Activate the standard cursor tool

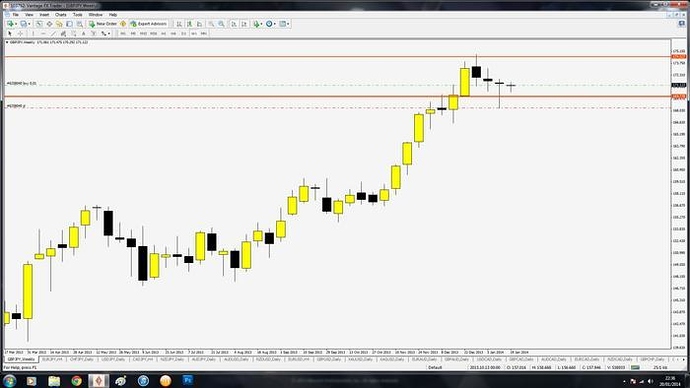pyautogui.click(x=10, y=33)
